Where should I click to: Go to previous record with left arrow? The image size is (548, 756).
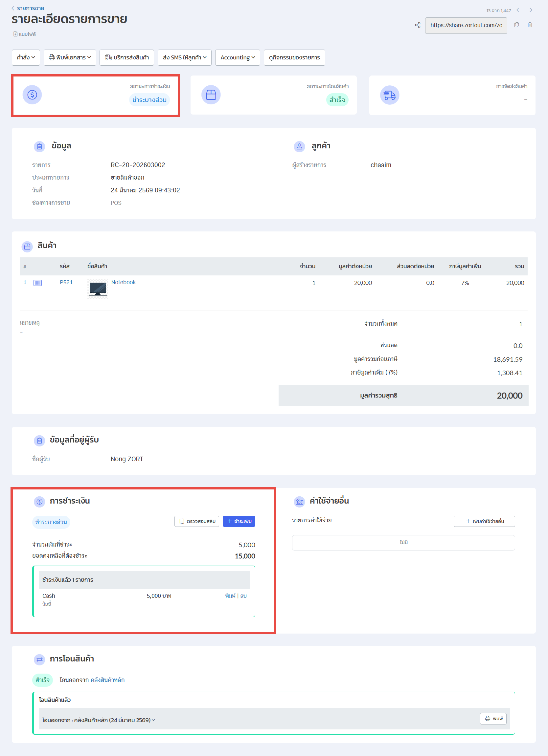pyautogui.click(x=518, y=10)
